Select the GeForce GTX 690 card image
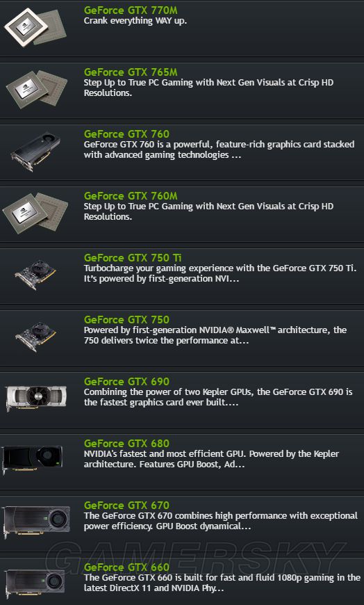 coord(36,398)
